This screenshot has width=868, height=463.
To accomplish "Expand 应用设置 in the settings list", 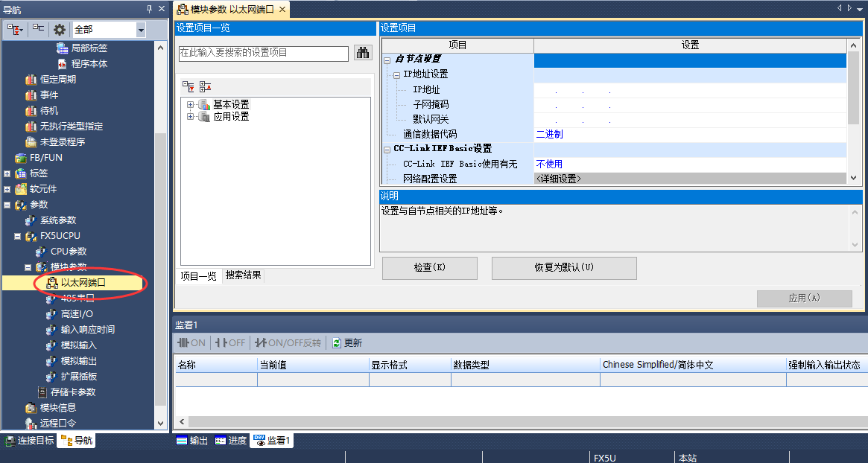I will [190, 116].
